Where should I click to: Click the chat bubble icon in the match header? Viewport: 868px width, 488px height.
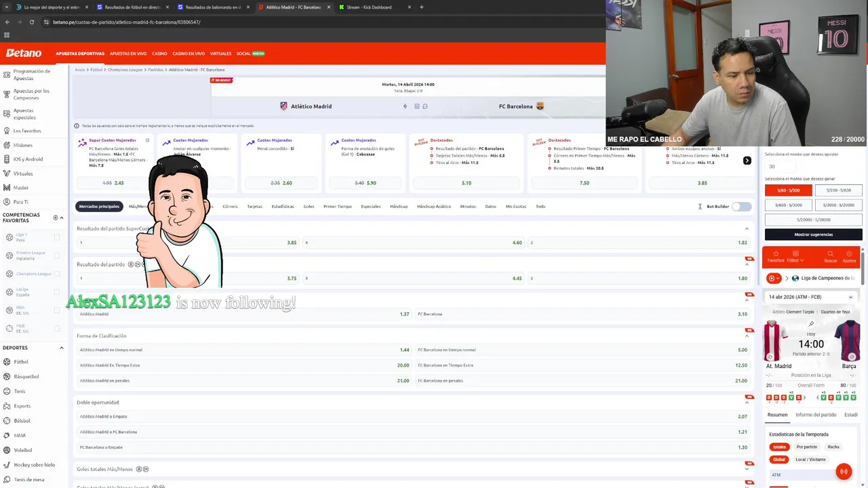click(x=425, y=106)
